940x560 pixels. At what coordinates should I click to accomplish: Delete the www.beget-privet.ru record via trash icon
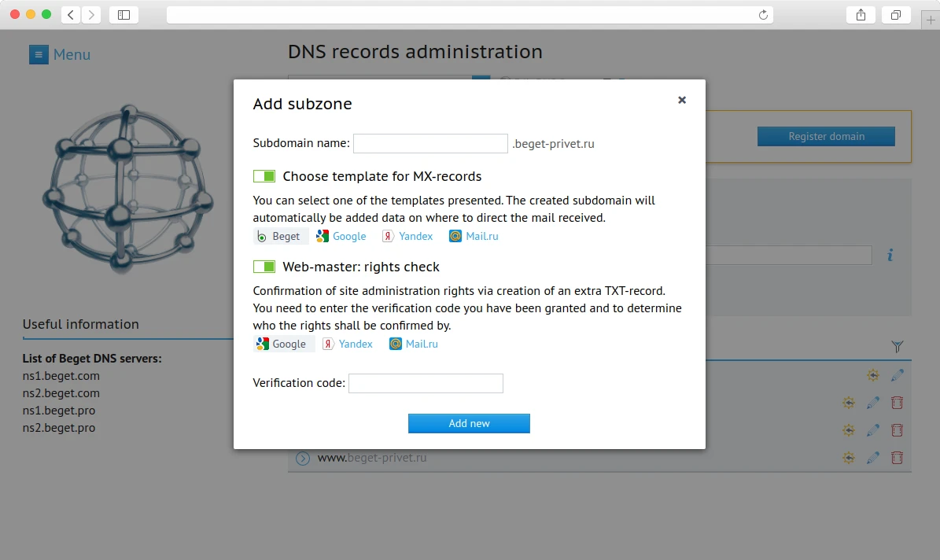point(897,458)
